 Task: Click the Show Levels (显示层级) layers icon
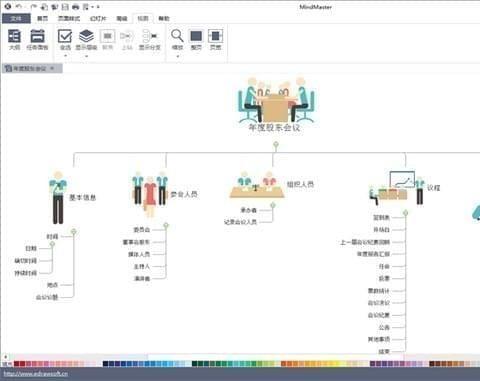[x=86, y=36]
